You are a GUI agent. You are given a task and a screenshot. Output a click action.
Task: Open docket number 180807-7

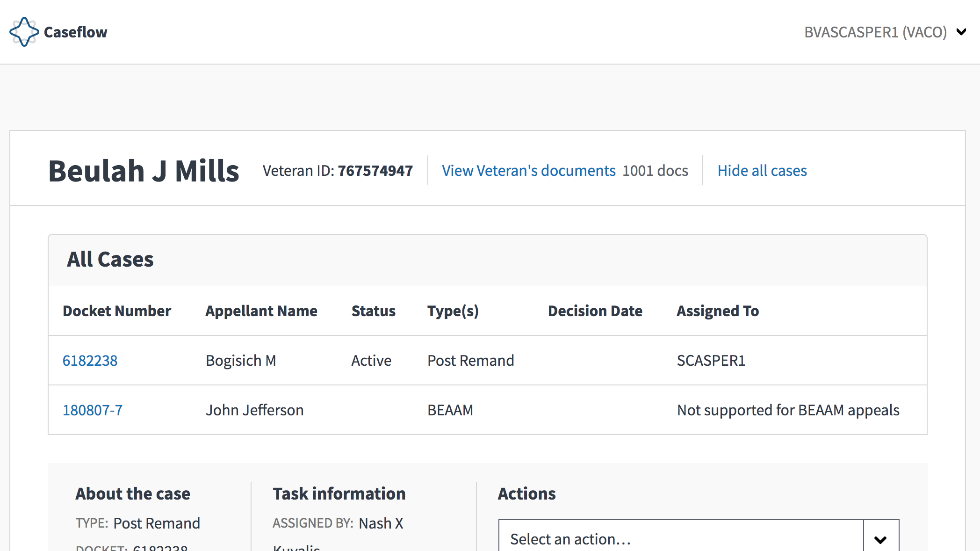pos(93,410)
